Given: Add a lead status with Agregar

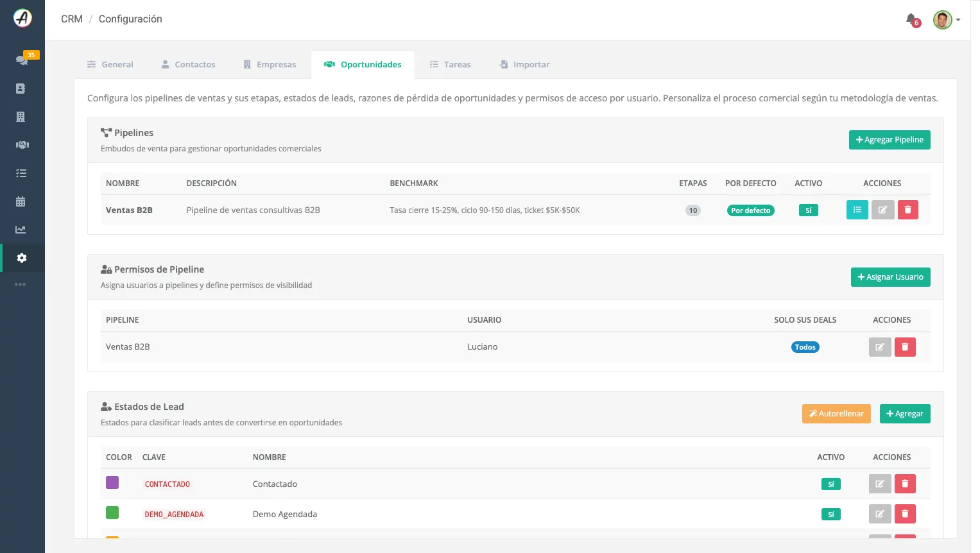Looking at the screenshot, I should 905,414.
